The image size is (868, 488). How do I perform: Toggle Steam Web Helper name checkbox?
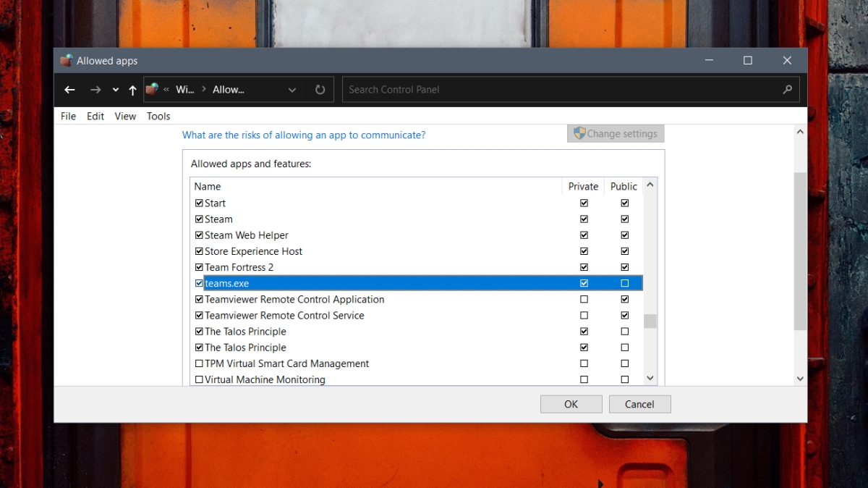tap(199, 235)
